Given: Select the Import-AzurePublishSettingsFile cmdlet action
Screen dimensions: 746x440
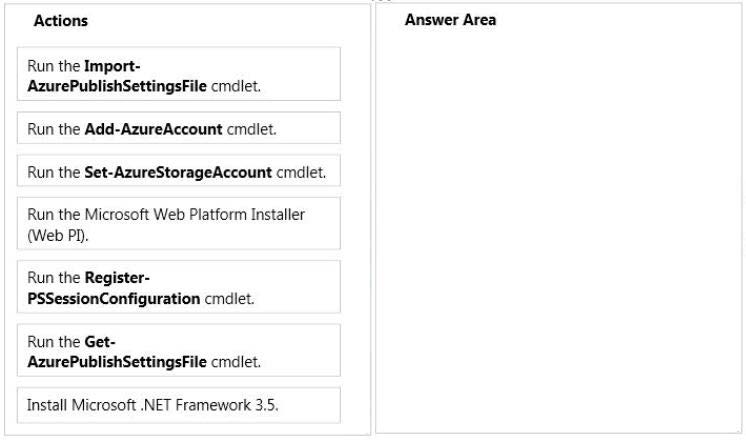Looking at the screenshot, I should pyautogui.click(x=179, y=74).
